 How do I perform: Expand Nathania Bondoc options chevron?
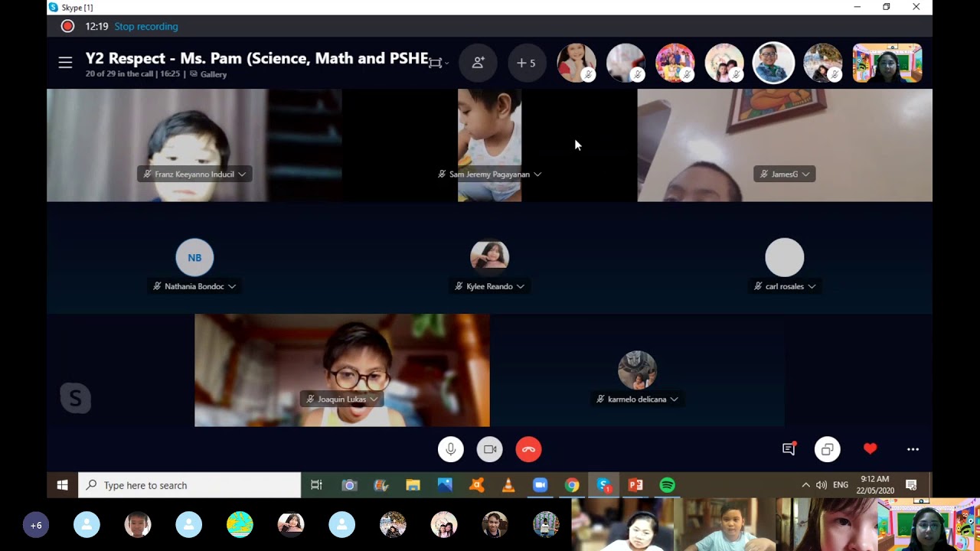[231, 286]
